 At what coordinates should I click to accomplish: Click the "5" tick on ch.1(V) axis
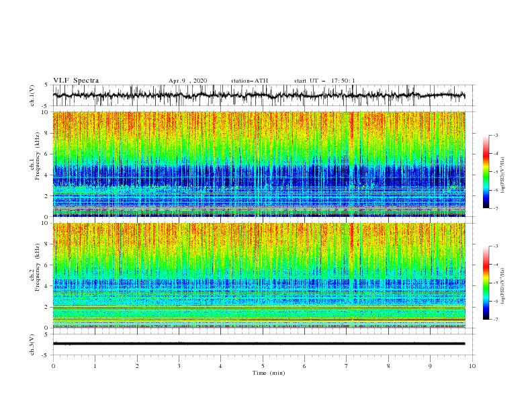pyautogui.click(x=46, y=85)
